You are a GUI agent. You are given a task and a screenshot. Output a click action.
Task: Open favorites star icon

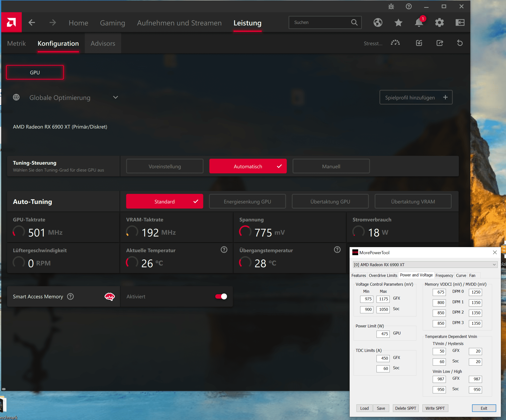(x=398, y=22)
